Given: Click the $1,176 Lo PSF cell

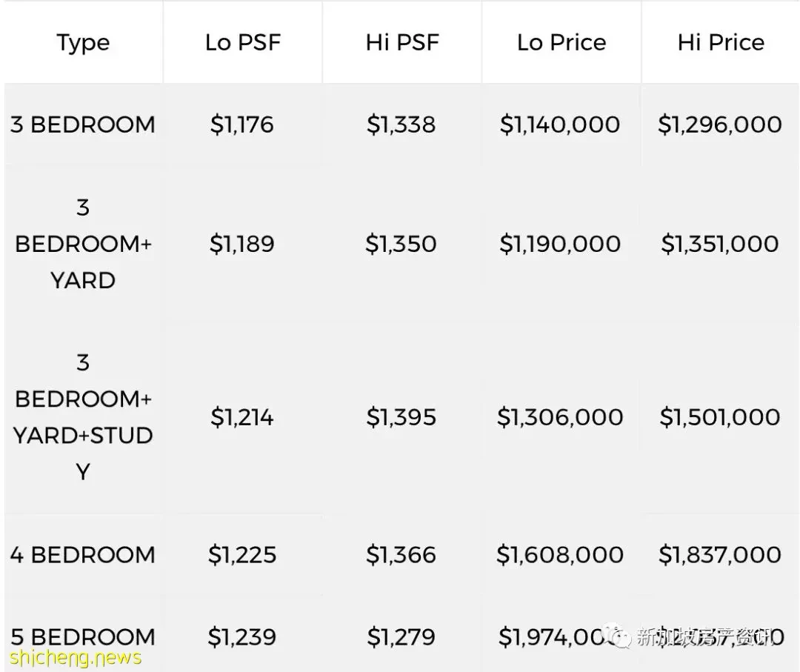Looking at the screenshot, I should tap(241, 124).
